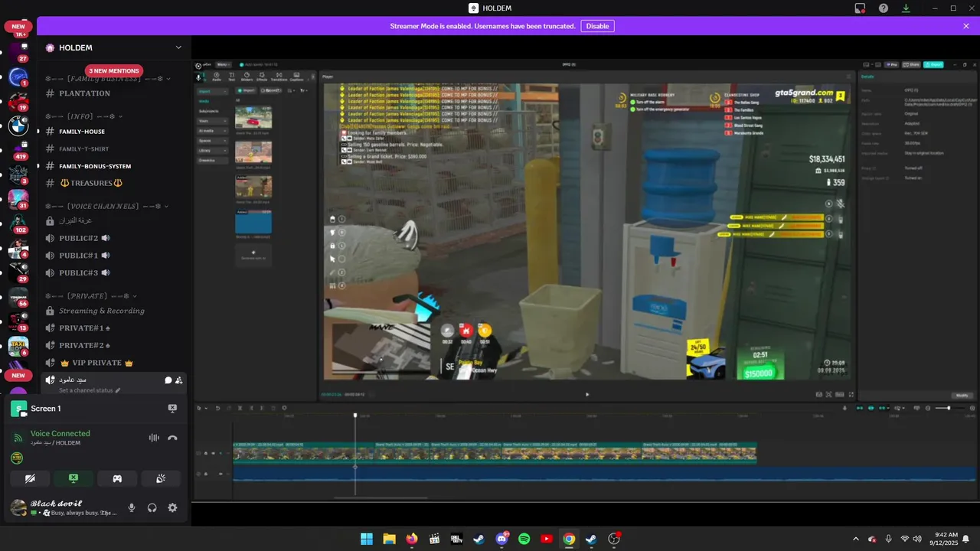Open chat for the connected voice channel

click(168, 380)
